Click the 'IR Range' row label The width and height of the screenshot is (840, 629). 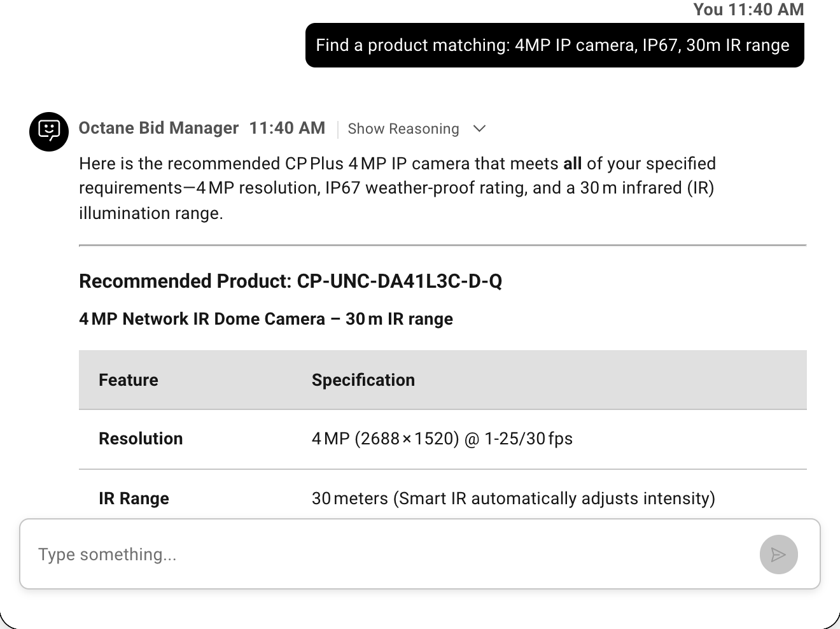[134, 498]
